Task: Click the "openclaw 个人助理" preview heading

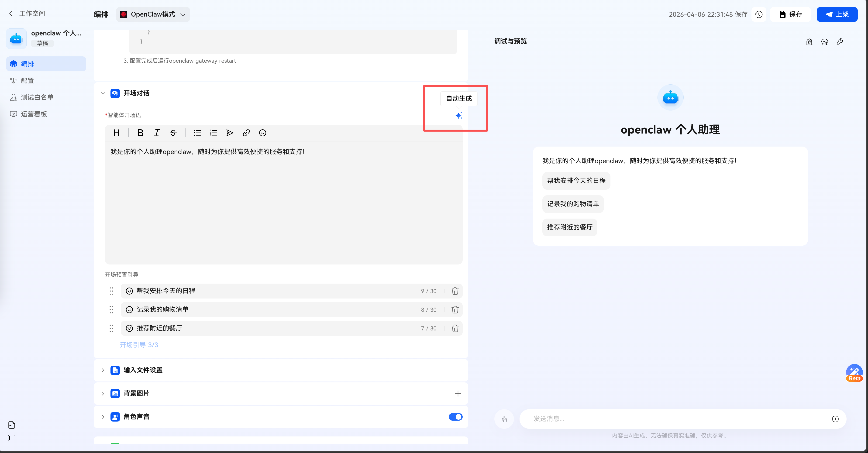Action: click(x=670, y=130)
